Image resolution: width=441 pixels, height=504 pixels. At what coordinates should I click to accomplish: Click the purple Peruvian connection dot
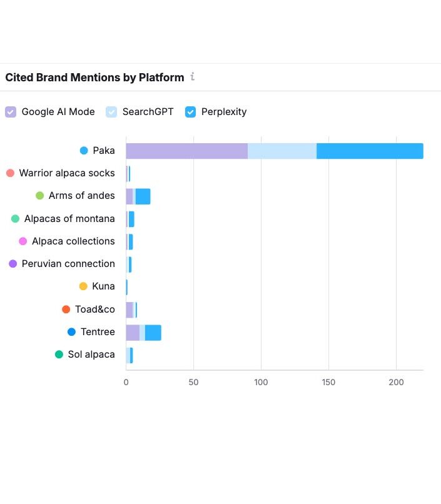13,264
